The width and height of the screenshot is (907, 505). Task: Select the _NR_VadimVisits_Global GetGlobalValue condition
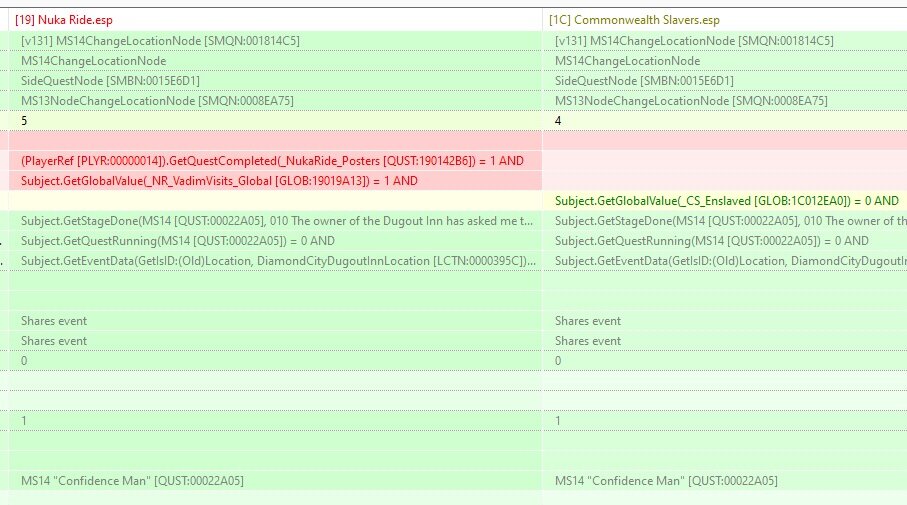point(275,180)
